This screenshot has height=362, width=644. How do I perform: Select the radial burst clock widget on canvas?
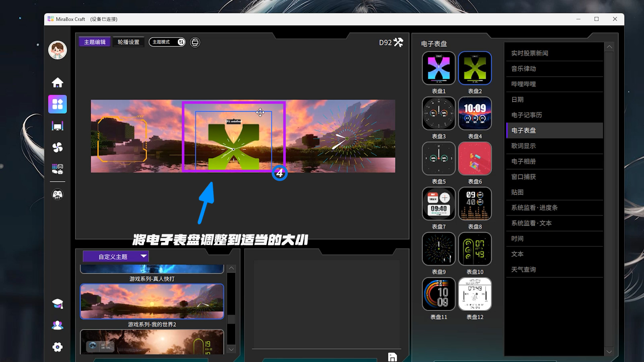(x=347, y=138)
